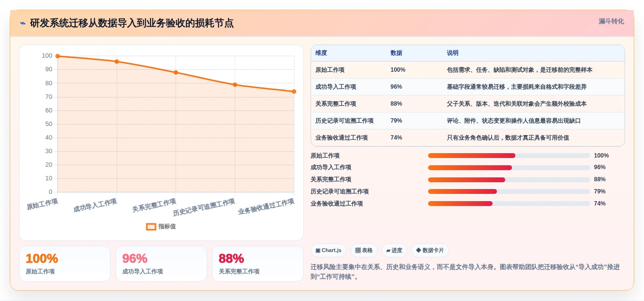Click the 原始工作项 x-axis label
This screenshot has height=301, width=644.
[42, 204]
